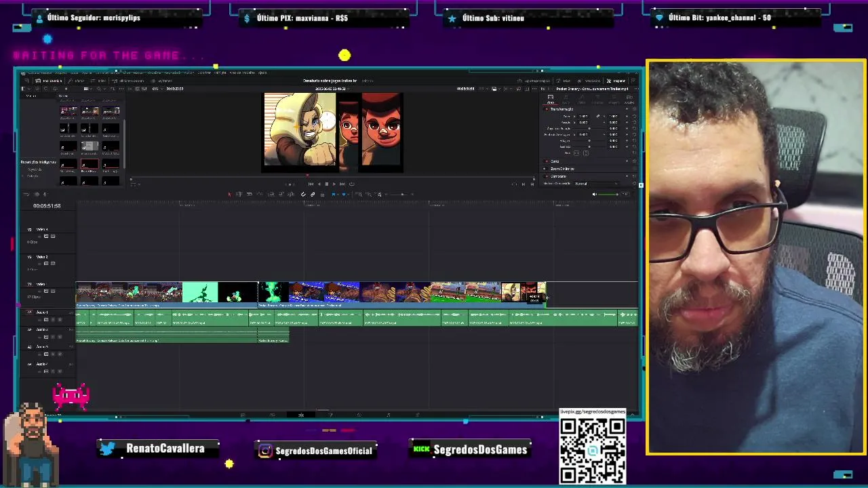The image size is (868, 488).
Task: Adjust the rotation angle slider in Inspector
Action: pyautogui.click(x=589, y=128)
